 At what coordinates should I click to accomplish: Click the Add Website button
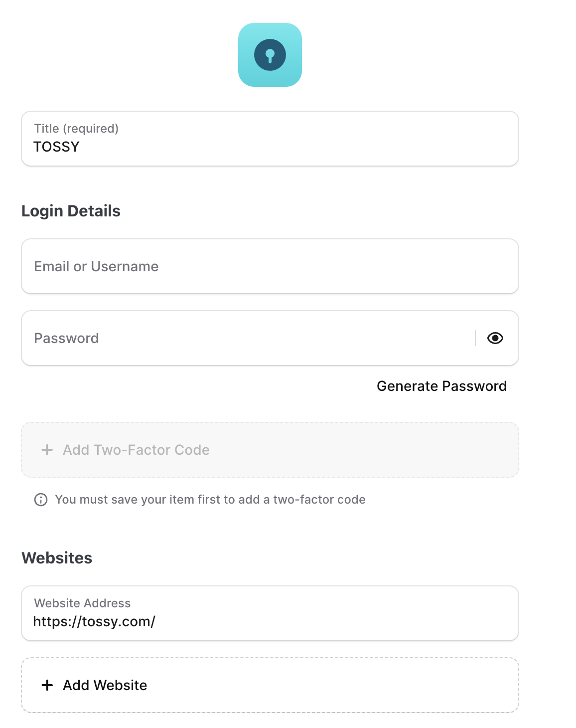tap(270, 685)
